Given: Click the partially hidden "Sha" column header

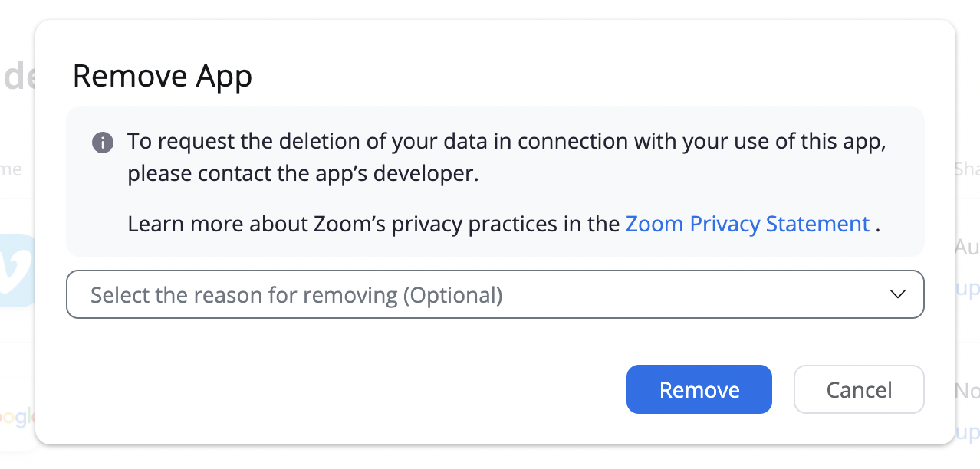Looking at the screenshot, I should point(967,169).
